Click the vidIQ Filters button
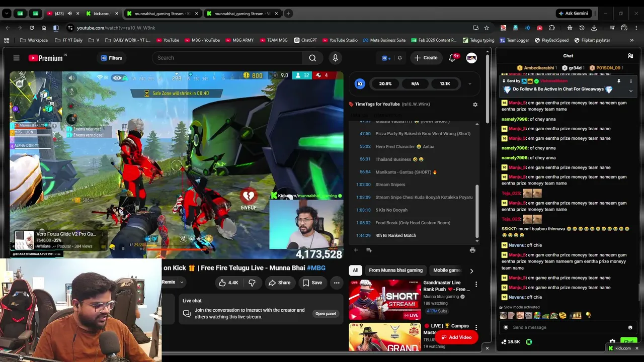 pos(111,58)
